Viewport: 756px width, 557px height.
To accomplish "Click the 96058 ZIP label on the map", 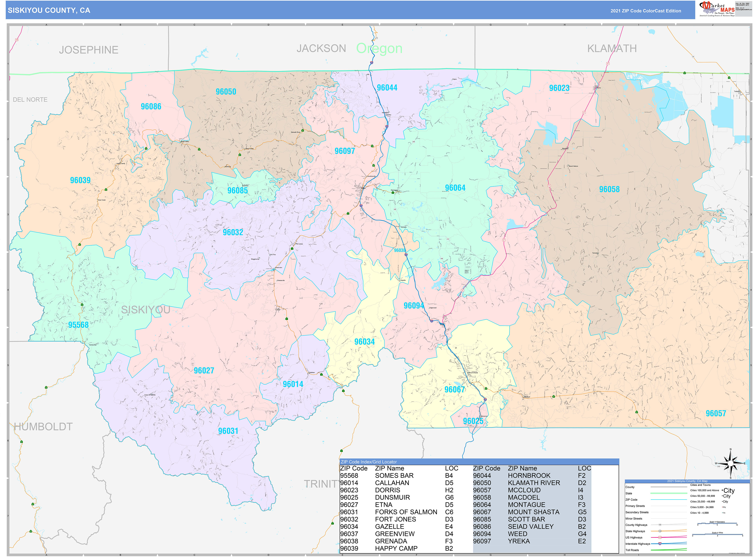I will pyautogui.click(x=609, y=189).
